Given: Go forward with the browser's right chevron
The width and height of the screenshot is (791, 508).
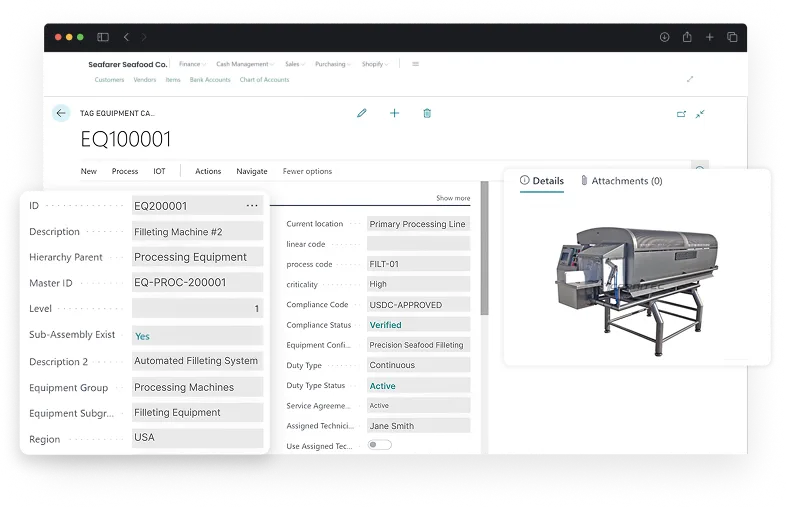Looking at the screenshot, I should point(144,37).
